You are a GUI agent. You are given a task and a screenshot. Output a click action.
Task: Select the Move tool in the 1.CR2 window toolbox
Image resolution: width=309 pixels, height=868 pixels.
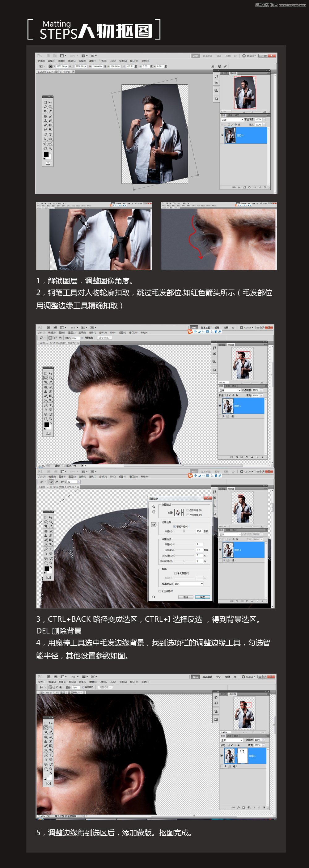pos(51,102)
